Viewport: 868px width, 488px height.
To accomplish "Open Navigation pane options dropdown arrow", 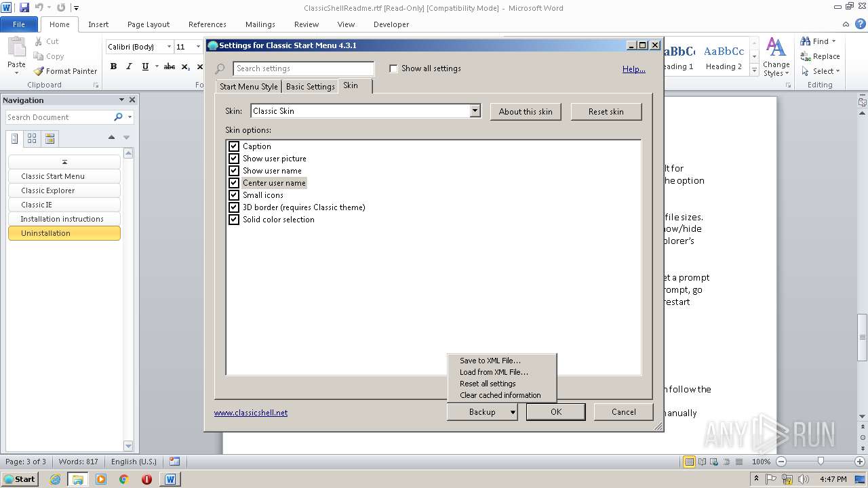I will point(121,100).
